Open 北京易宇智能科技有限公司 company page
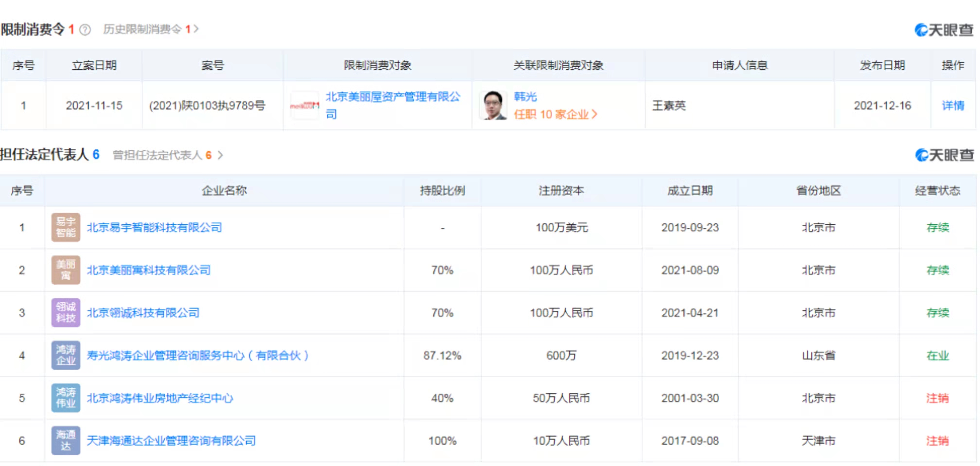The height and width of the screenshot is (466, 980). pyautogui.click(x=154, y=227)
